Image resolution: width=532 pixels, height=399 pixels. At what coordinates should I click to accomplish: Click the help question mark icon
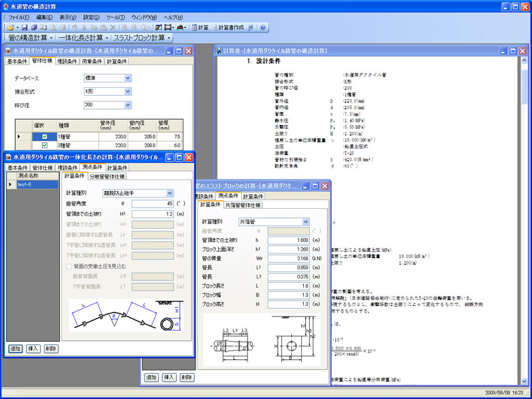(263, 27)
